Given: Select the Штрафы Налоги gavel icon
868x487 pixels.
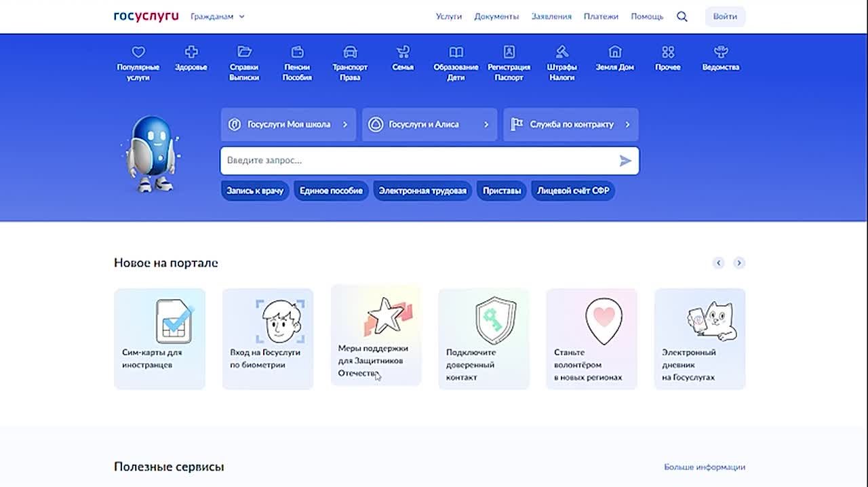Looking at the screenshot, I should [561, 52].
